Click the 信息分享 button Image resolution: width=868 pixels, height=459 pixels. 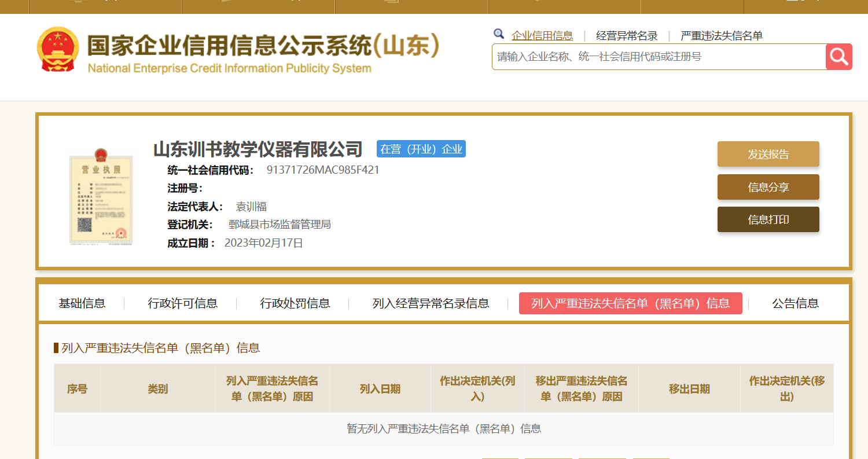pyautogui.click(x=768, y=187)
